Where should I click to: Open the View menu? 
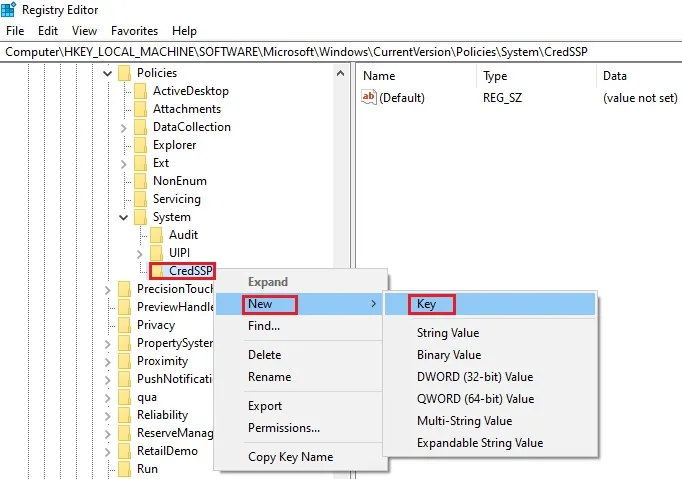point(84,31)
